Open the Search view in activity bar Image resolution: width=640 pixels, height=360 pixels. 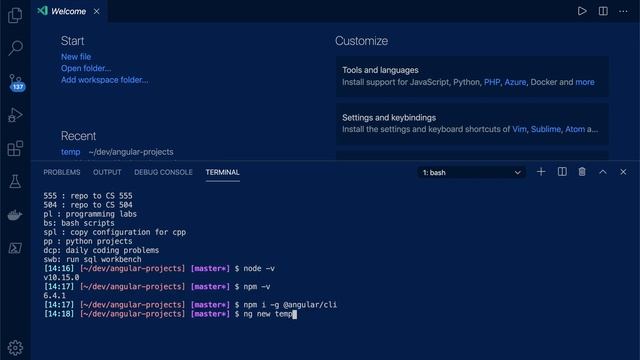click(x=15, y=48)
